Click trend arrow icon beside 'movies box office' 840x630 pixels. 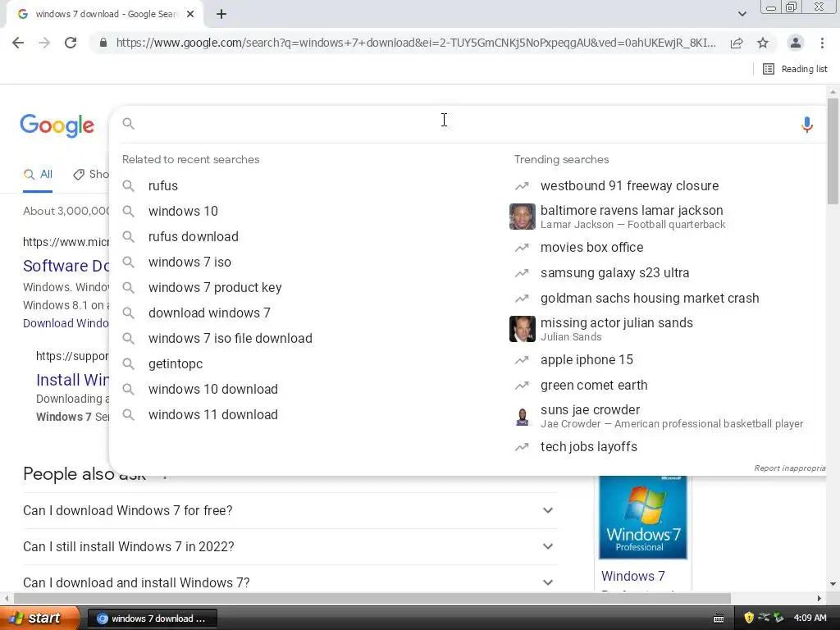(522, 248)
